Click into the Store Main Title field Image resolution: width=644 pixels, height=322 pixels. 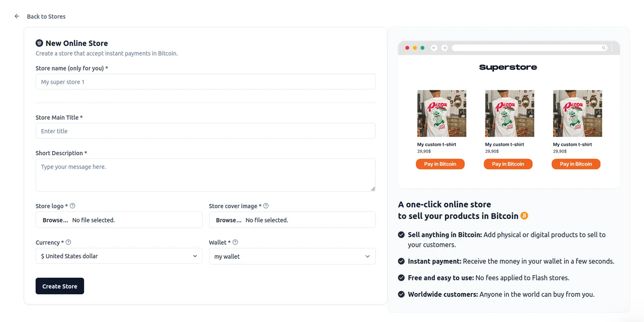click(205, 131)
